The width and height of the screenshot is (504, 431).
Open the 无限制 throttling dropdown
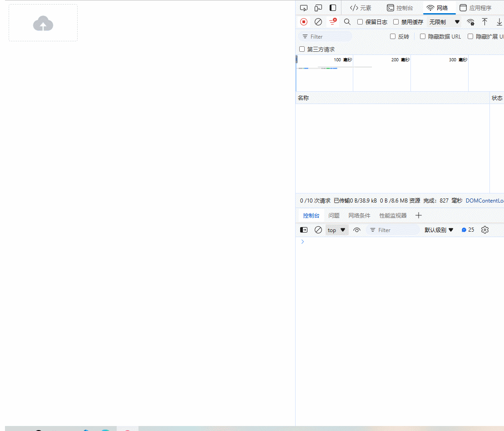pyautogui.click(x=445, y=22)
